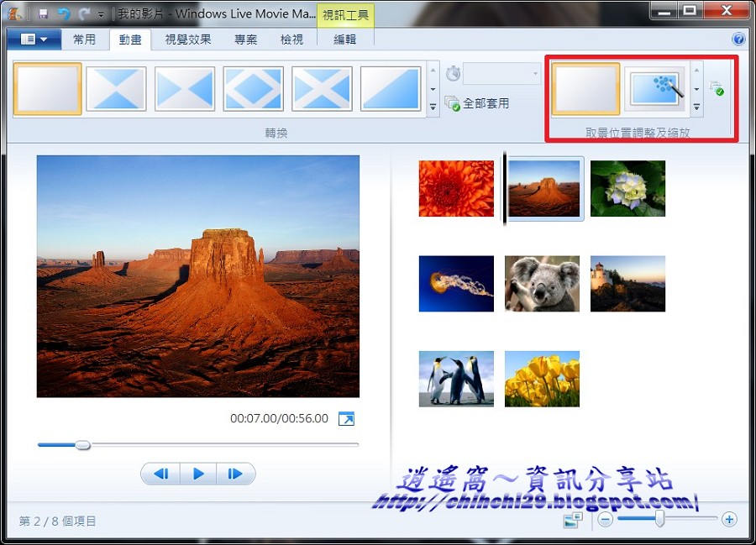Screen dimensions: 756x545
Task: Open the transition duration combo box
Action: point(501,74)
